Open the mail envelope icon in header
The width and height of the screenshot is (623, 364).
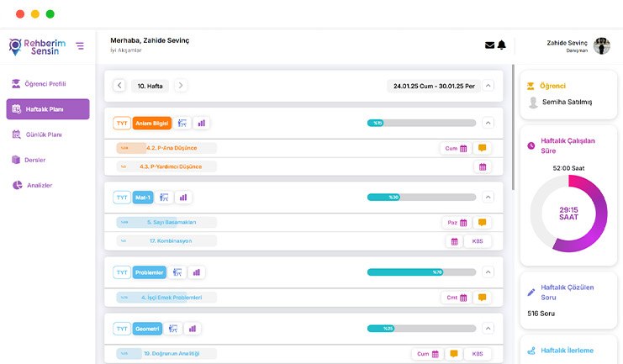[489, 45]
